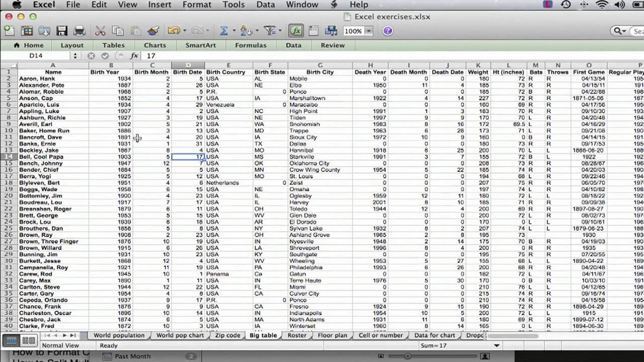The width and height of the screenshot is (644, 362).
Task: Cancel formula entry with X button
Action: click(x=91, y=56)
